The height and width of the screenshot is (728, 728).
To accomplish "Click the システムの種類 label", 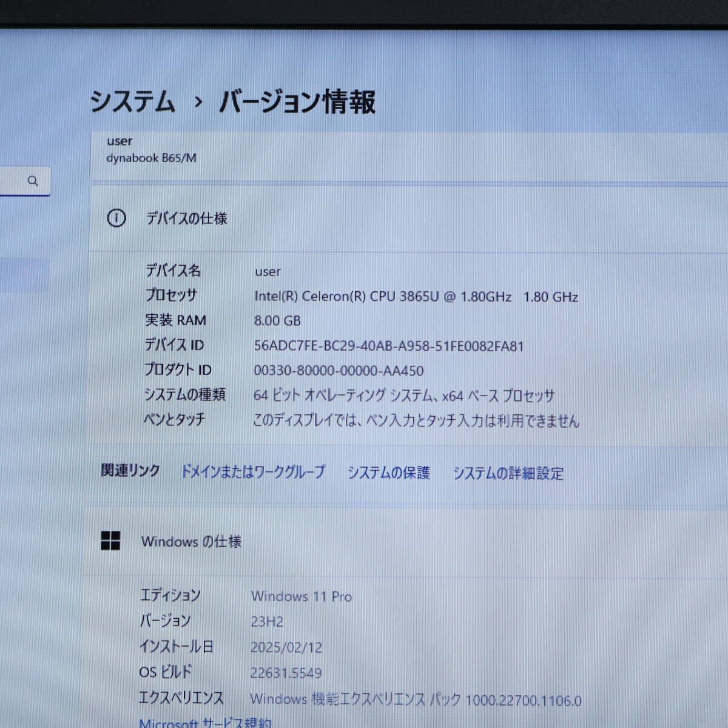I will point(184,394).
